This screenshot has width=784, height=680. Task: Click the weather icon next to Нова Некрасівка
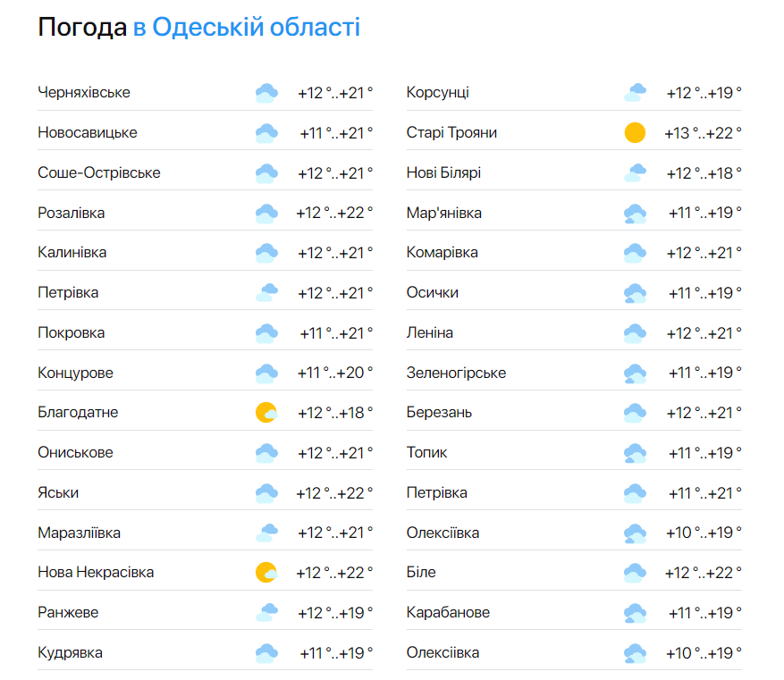266,573
